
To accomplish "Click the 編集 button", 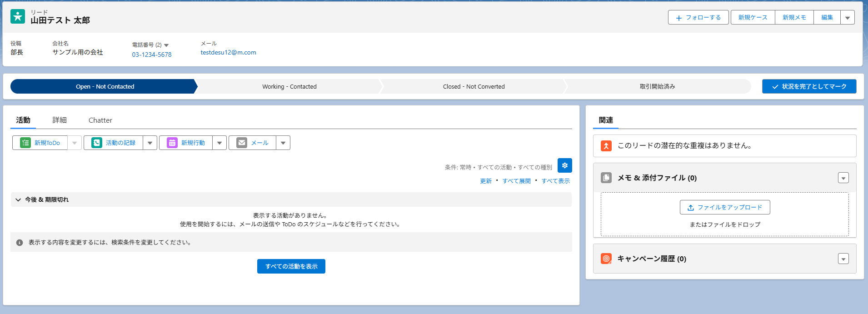I will click(827, 18).
